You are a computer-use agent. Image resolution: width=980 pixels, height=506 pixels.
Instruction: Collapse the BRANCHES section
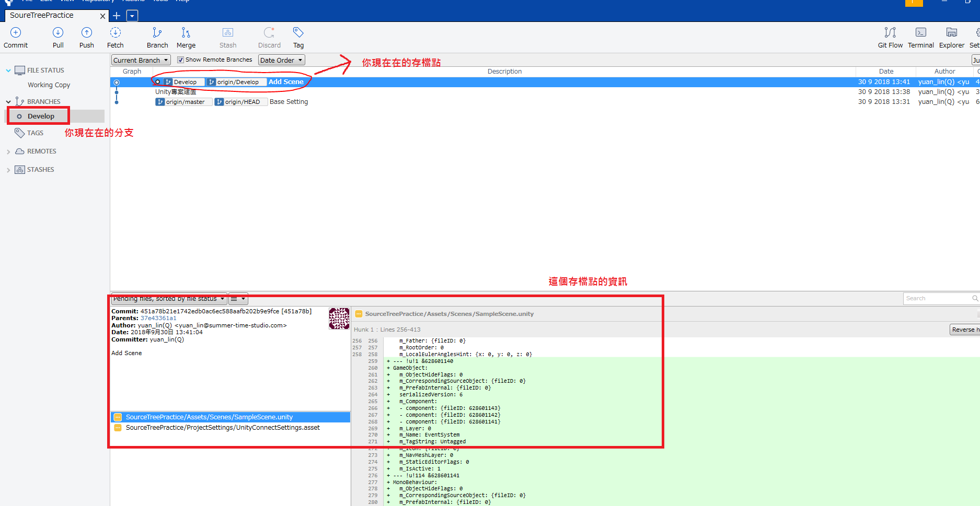8,102
